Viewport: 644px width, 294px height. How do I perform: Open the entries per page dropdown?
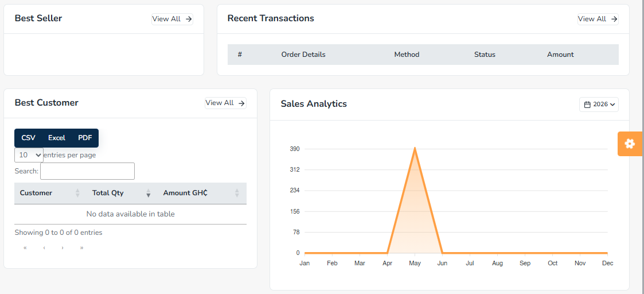tap(29, 155)
